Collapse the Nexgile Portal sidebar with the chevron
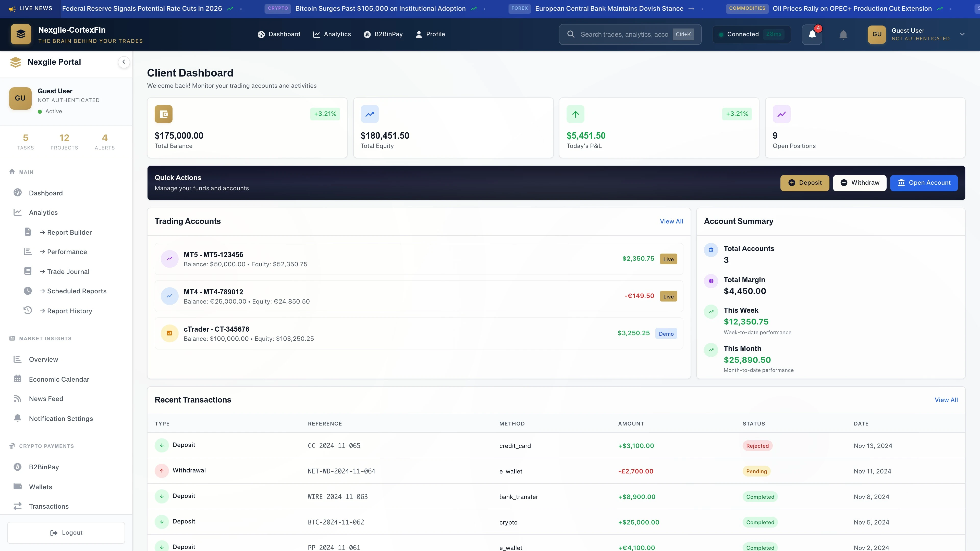Viewport: 980px width, 551px height. [x=124, y=61]
